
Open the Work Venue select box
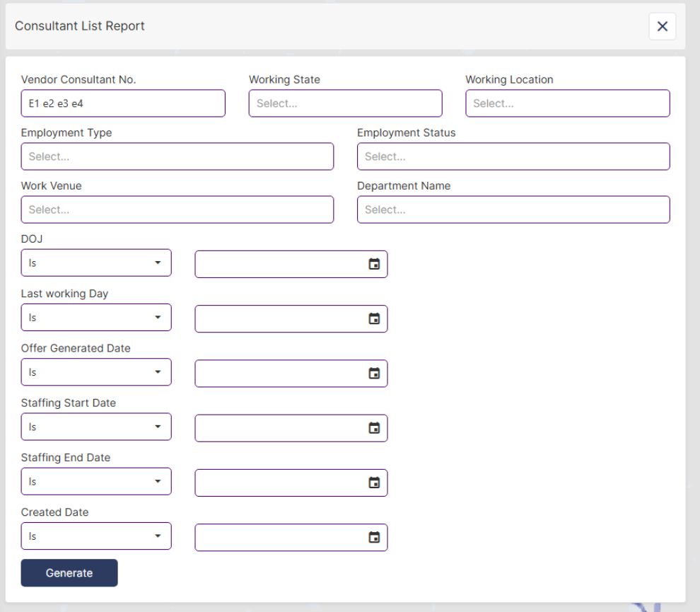(x=177, y=209)
